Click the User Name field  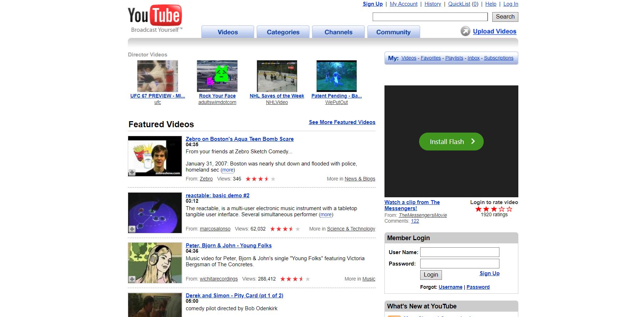coord(460,252)
